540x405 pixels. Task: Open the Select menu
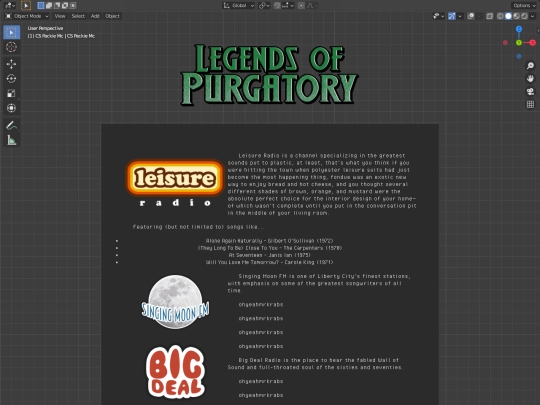point(78,16)
